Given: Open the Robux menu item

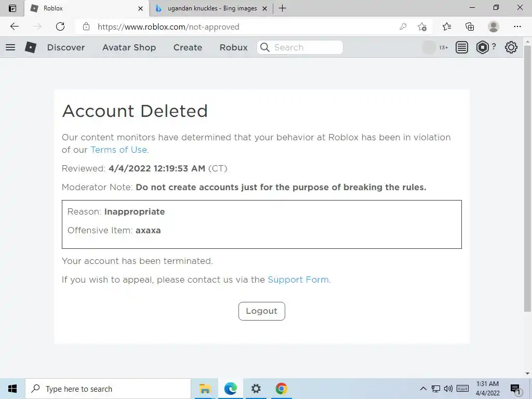Looking at the screenshot, I should (x=233, y=47).
